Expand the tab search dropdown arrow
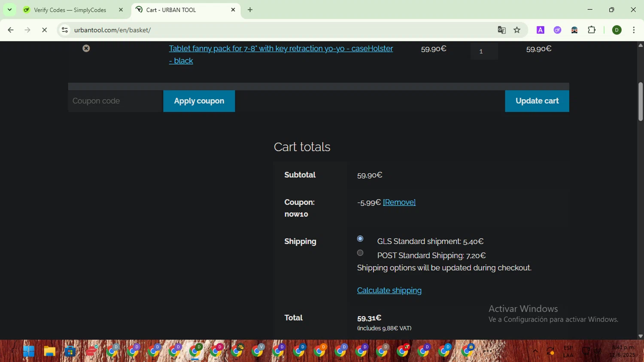The height and width of the screenshot is (362, 644). pyautogui.click(x=9, y=9)
